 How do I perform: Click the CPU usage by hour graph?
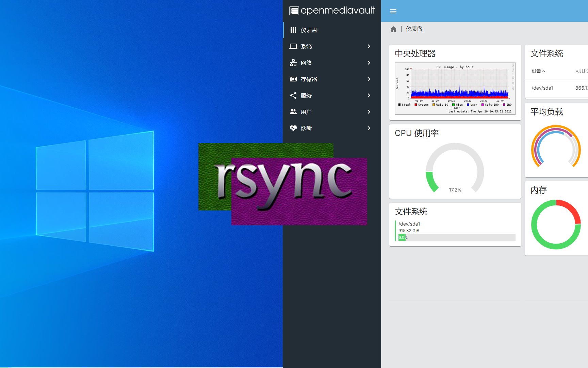point(455,89)
